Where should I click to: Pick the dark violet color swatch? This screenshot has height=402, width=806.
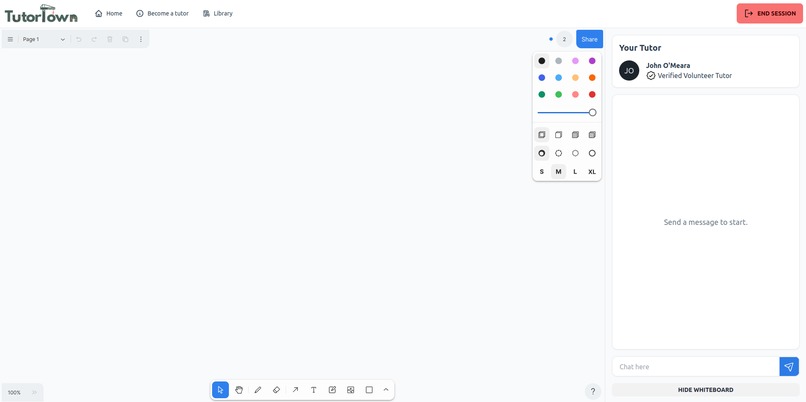[592, 61]
